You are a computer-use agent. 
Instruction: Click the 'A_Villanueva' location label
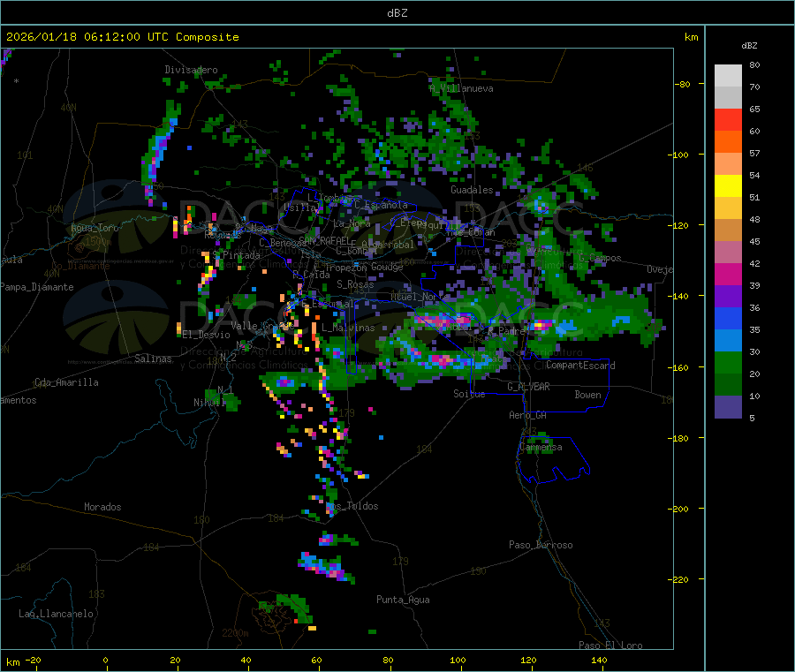[x=461, y=88]
